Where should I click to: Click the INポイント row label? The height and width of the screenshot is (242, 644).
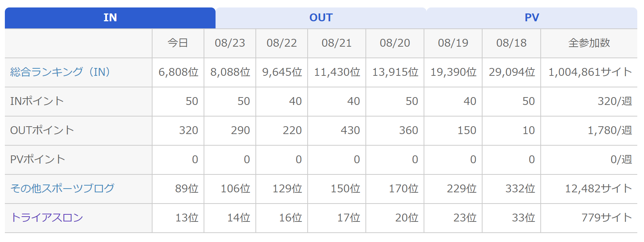click(x=37, y=101)
